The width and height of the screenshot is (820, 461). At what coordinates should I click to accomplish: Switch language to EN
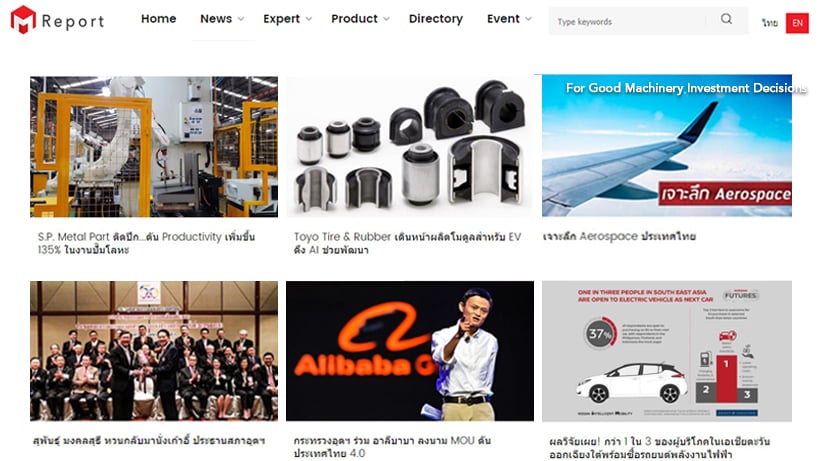coord(797,23)
